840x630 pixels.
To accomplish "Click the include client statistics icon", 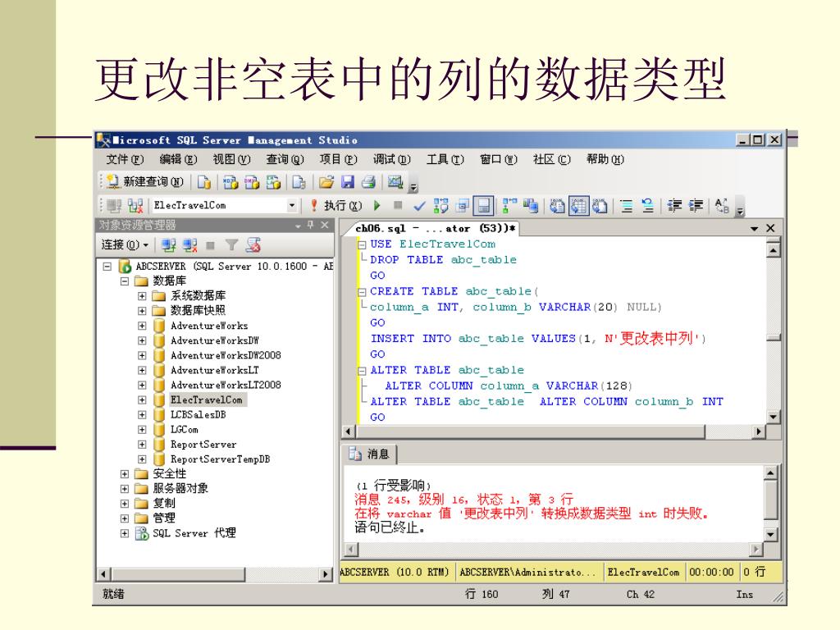I will click(531, 206).
